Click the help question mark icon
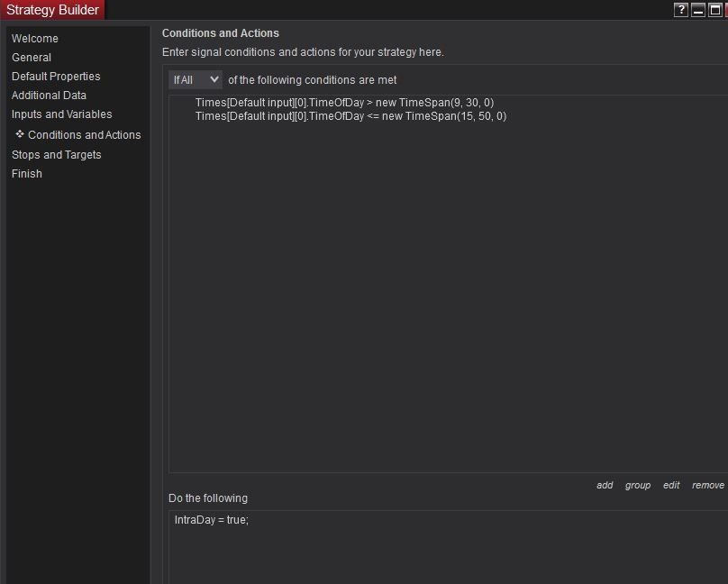The height and width of the screenshot is (584, 728). (681, 10)
